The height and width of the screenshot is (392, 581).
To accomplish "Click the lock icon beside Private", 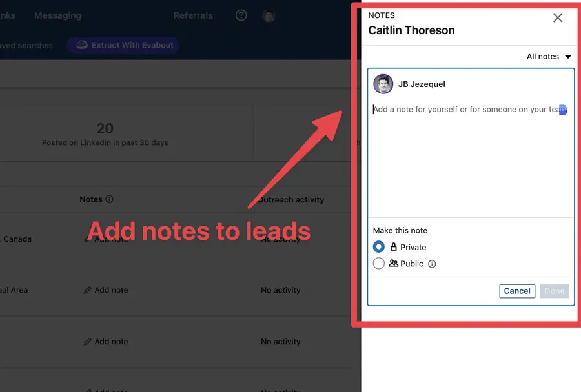I will (394, 246).
